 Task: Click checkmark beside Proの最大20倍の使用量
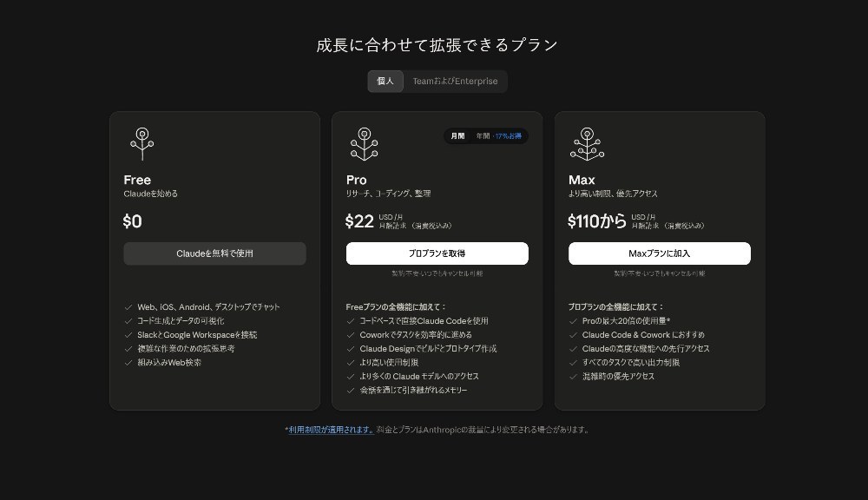click(573, 321)
